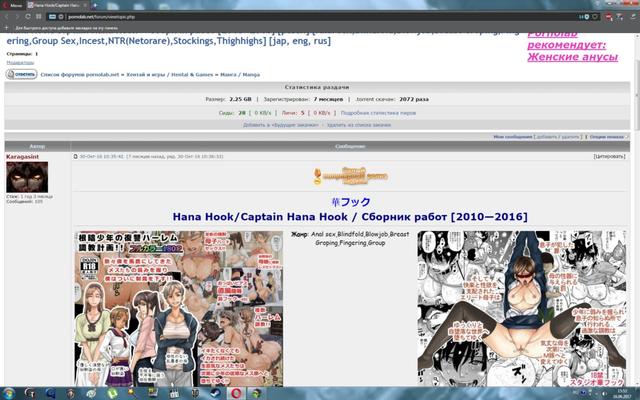
Task: Click Опции показа link
Action: pos(607,137)
